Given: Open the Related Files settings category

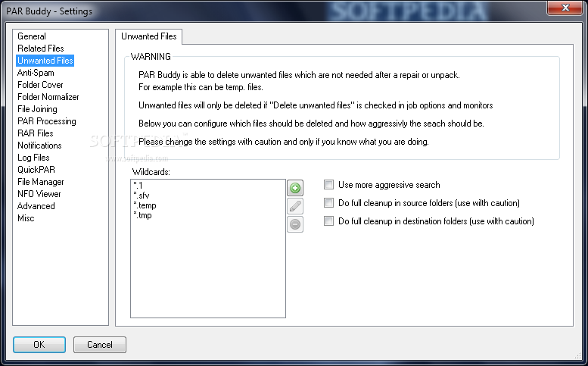Looking at the screenshot, I should click(41, 48).
